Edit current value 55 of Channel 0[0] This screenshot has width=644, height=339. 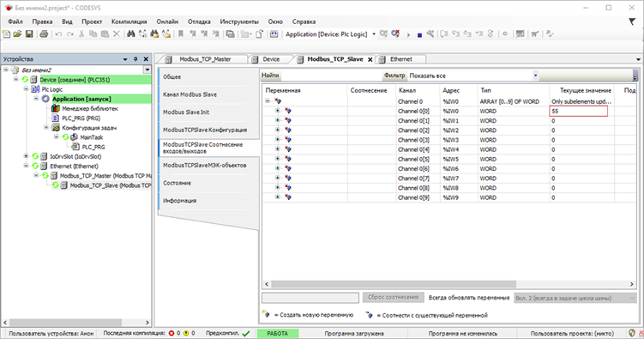click(x=578, y=111)
